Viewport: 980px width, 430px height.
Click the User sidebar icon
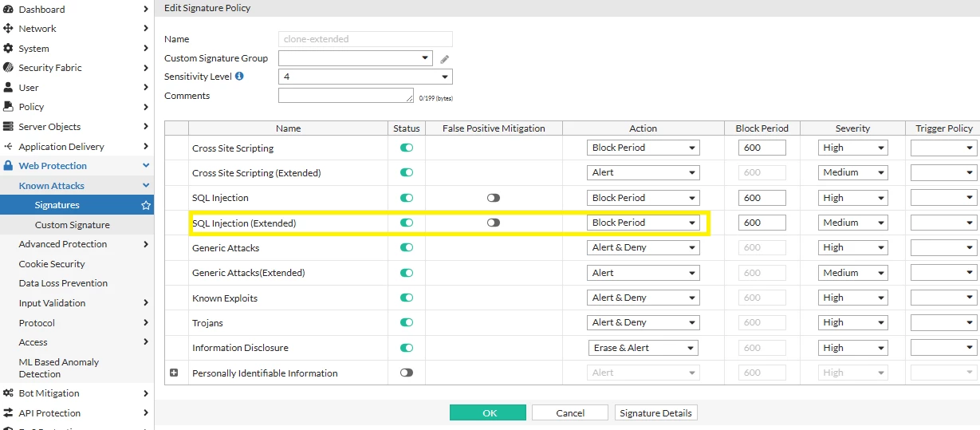coord(8,88)
